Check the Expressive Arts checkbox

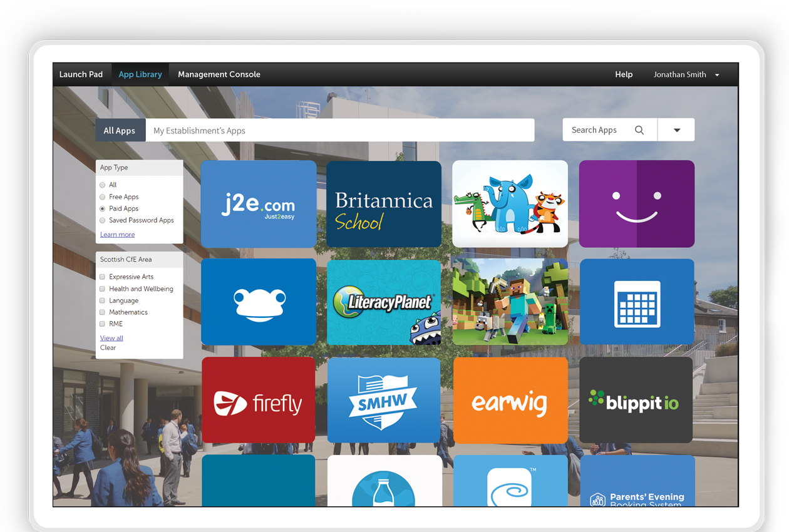[x=103, y=277]
